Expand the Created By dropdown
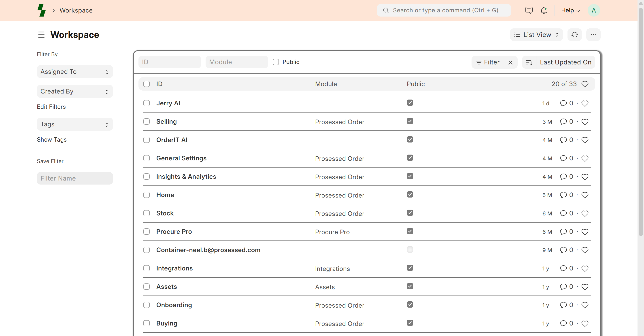The width and height of the screenshot is (644, 336). pyautogui.click(x=75, y=91)
